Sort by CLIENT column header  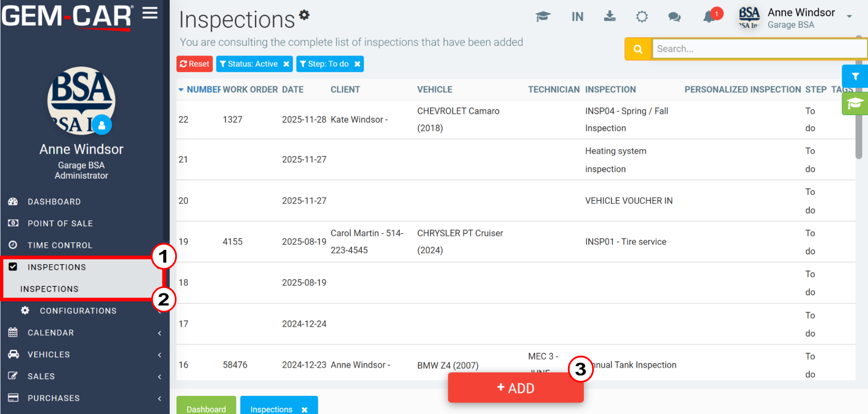point(345,90)
